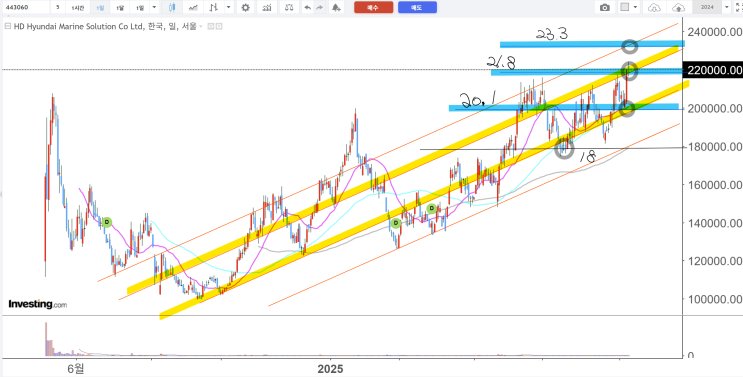
Task: Click the red 매수 buy button
Action: (373, 7)
